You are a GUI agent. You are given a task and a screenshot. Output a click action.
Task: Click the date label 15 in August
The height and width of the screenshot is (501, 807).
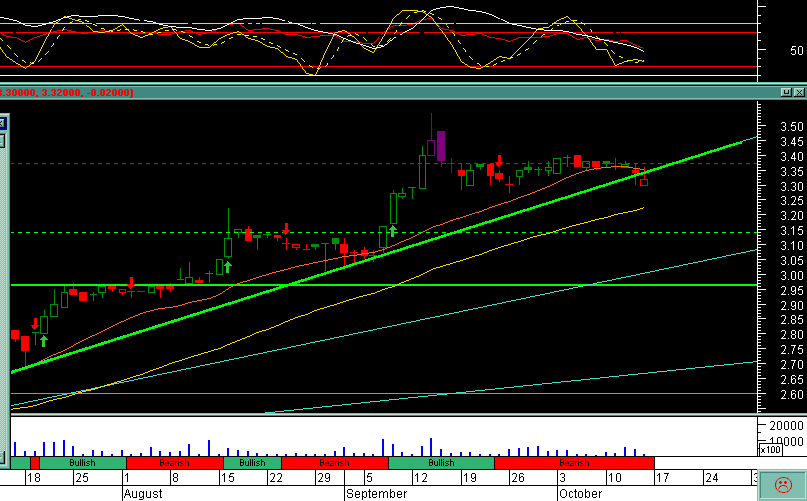[x=227, y=477]
